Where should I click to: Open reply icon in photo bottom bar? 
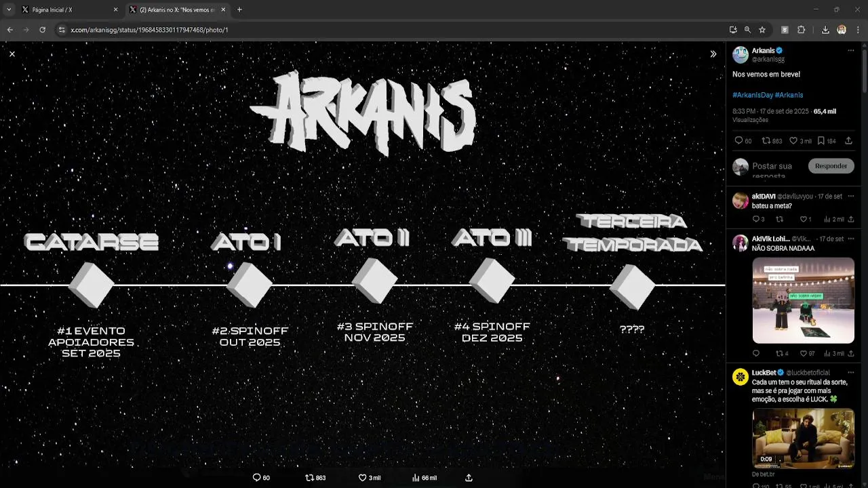261,478
